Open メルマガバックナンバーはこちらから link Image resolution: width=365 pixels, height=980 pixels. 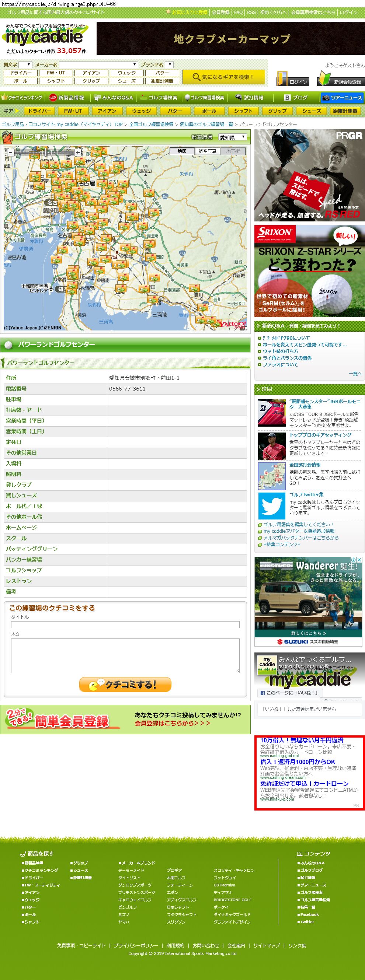(301, 538)
